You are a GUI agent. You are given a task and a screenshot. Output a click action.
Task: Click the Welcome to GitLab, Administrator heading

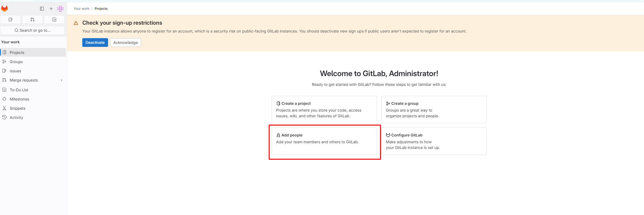[x=379, y=73]
